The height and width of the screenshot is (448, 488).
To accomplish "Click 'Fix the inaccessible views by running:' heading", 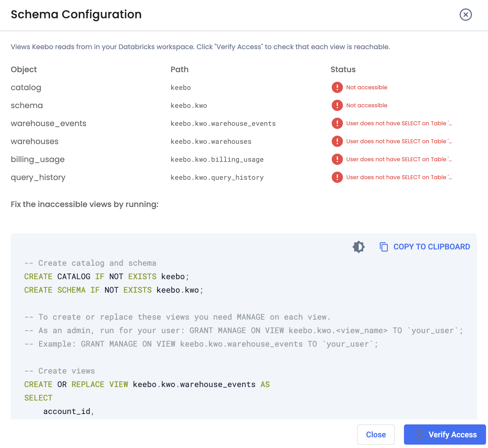I will click(x=85, y=204).
